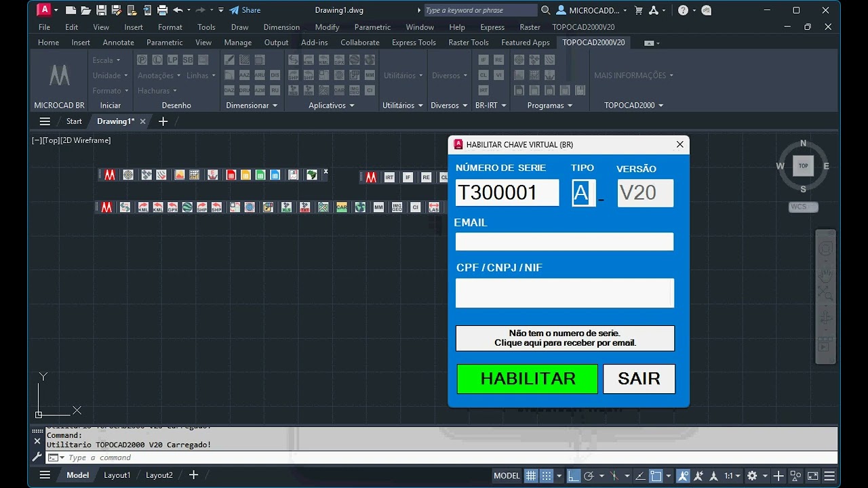Open the Anotações dropdown
Viewport: 868px width, 488px height.
159,75
